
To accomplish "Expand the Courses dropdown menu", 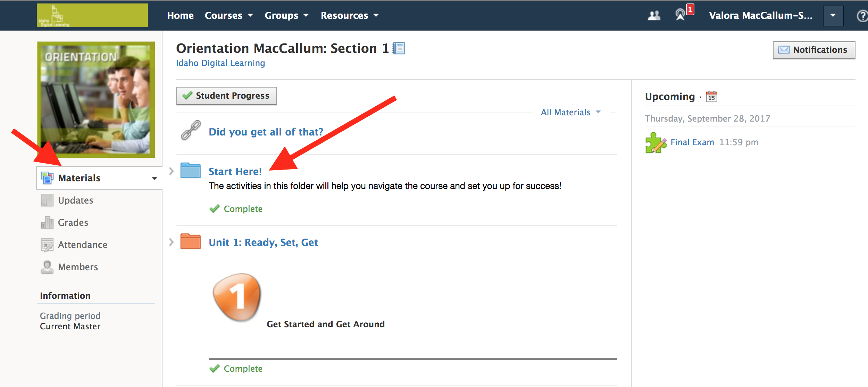I will [227, 15].
